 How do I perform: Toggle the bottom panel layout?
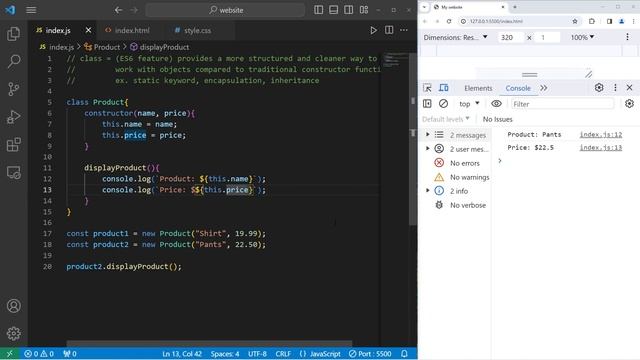click(x=333, y=10)
